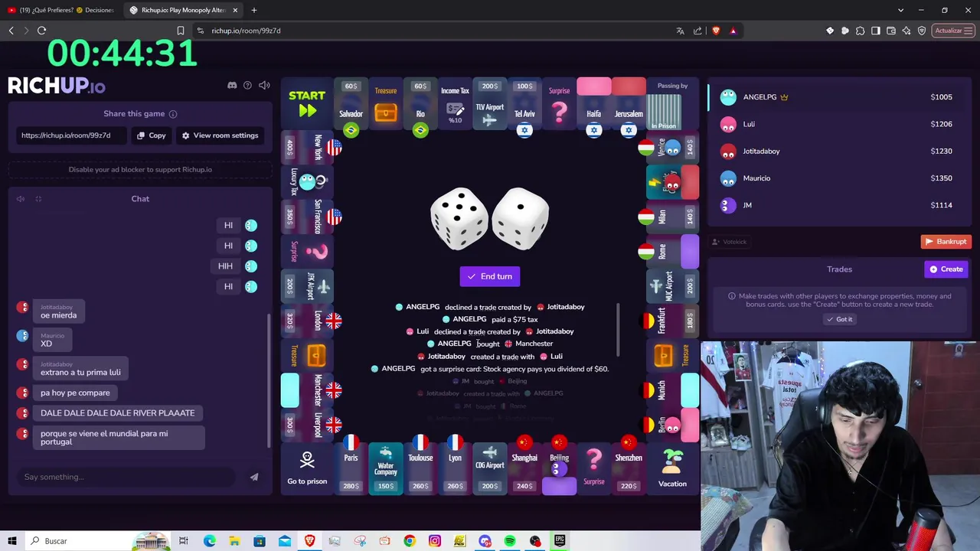Declare Bankrupt
The width and height of the screenshot is (980, 551).
946,242
